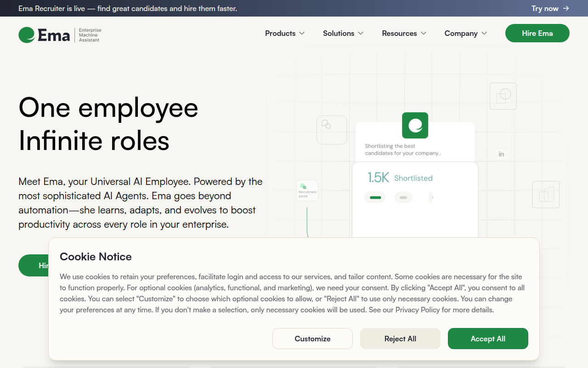The width and height of the screenshot is (588, 368).
Task: Click the overlapping shapes icon tile
Action: (503, 96)
